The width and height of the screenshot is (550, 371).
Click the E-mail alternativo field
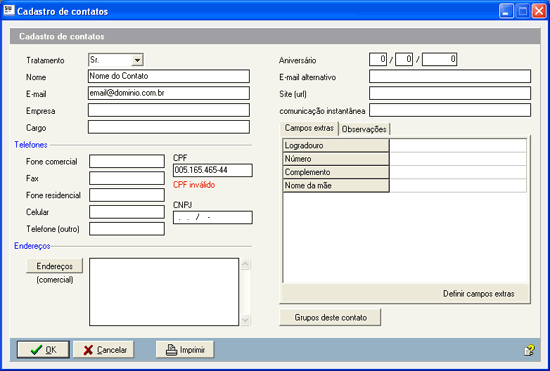450,76
